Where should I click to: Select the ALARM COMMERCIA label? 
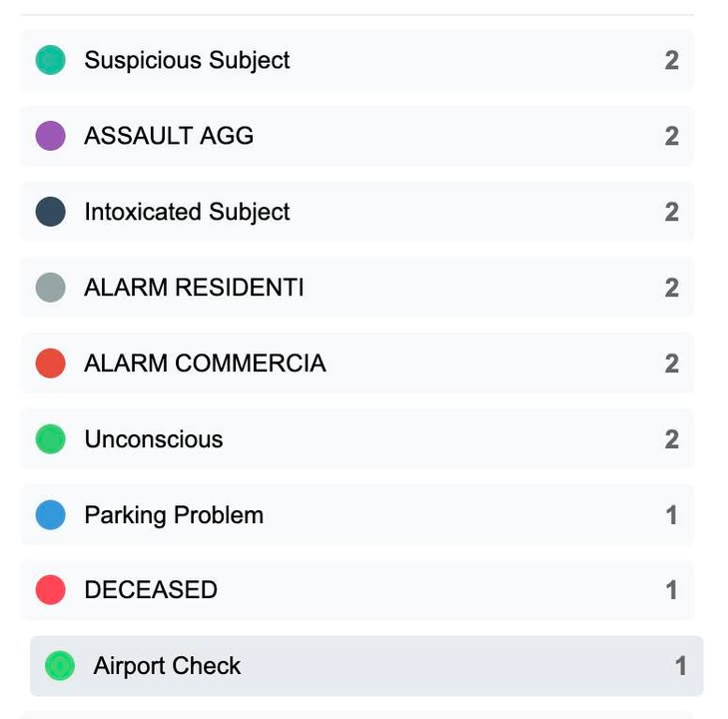click(x=205, y=363)
